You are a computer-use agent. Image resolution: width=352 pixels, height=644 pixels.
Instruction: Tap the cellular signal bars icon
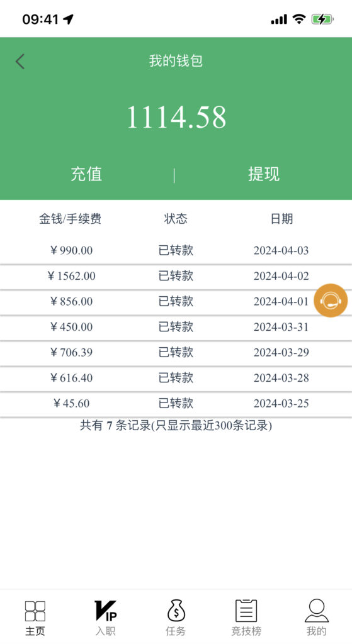click(x=279, y=19)
